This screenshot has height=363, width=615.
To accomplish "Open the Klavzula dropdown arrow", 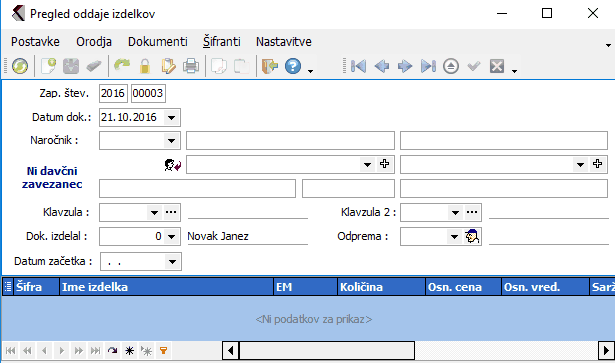I will (x=154, y=213).
